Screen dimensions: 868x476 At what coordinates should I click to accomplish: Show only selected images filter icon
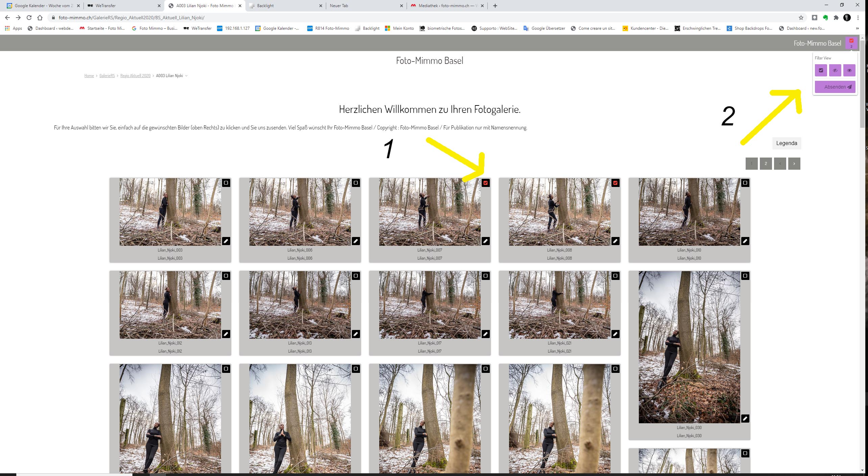pyautogui.click(x=821, y=70)
